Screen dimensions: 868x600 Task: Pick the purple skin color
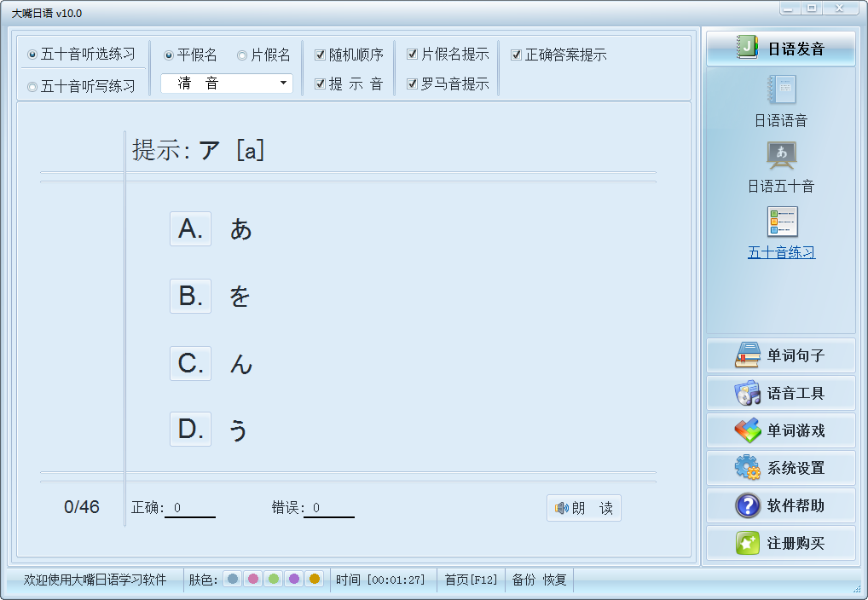294,579
